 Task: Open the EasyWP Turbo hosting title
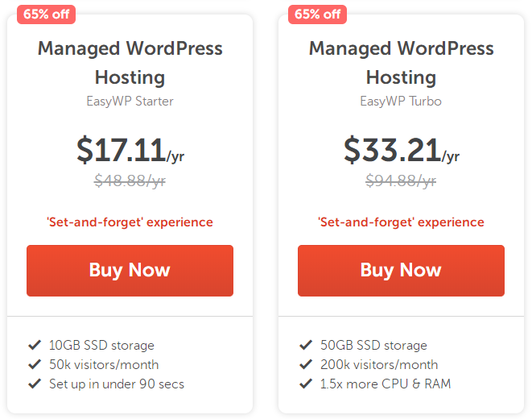tap(401, 62)
